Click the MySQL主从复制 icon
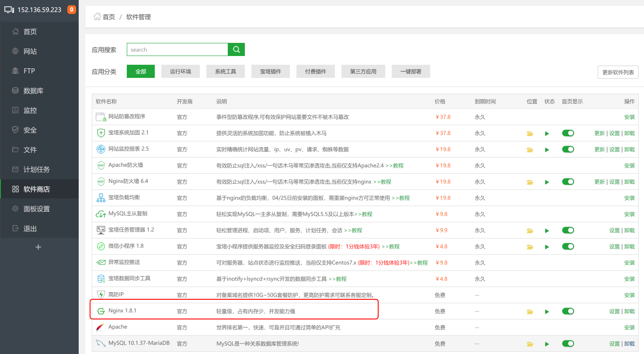 coord(101,214)
